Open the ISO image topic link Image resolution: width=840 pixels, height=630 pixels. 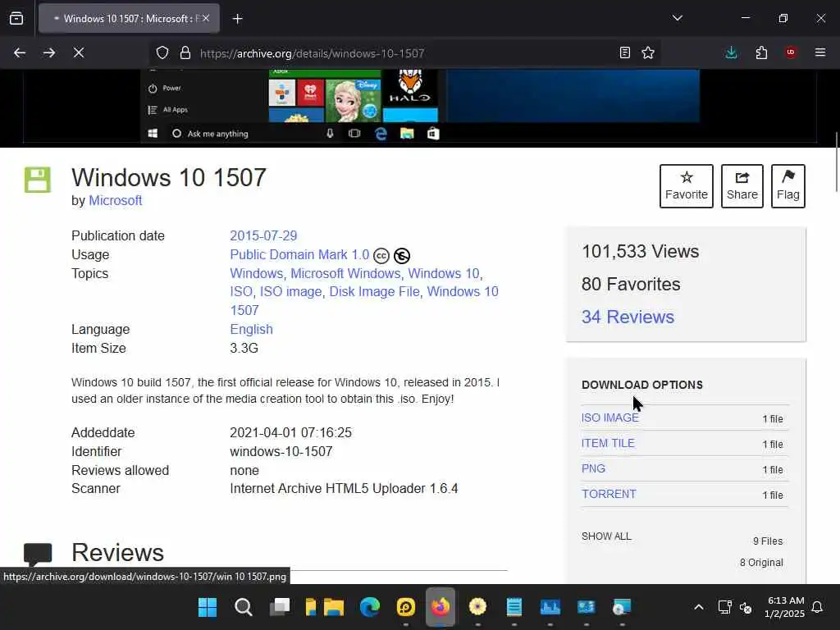291,291
